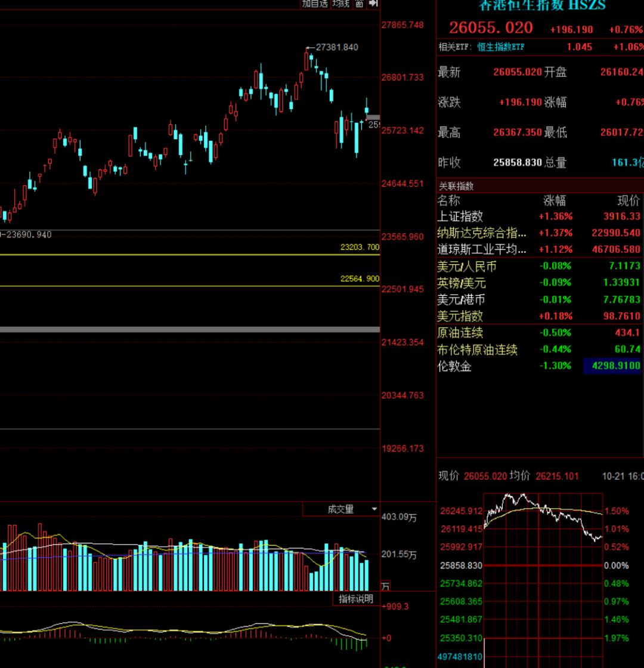This screenshot has width=644, height=668.
Task: Click the 27381.840 high point marker
Action: (x=337, y=47)
